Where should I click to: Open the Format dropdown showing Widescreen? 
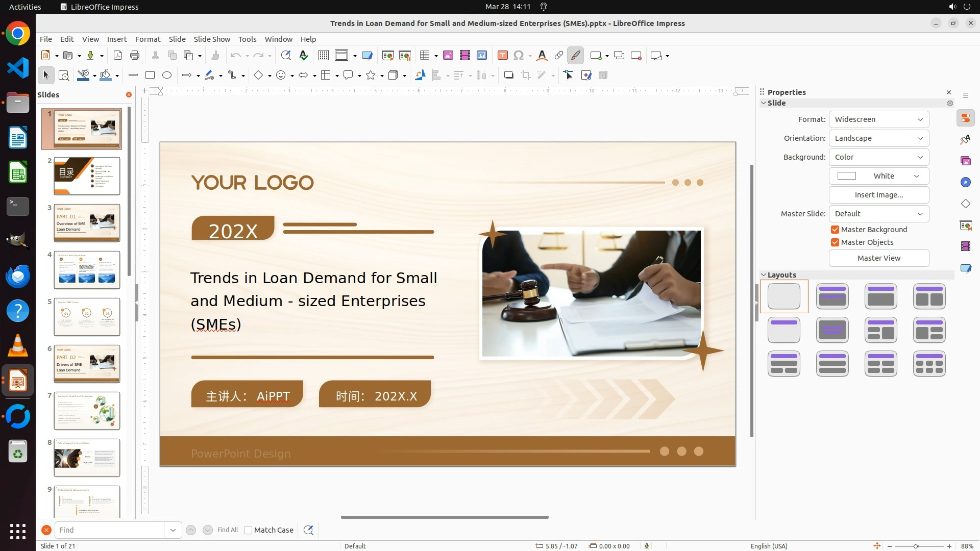point(878,119)
